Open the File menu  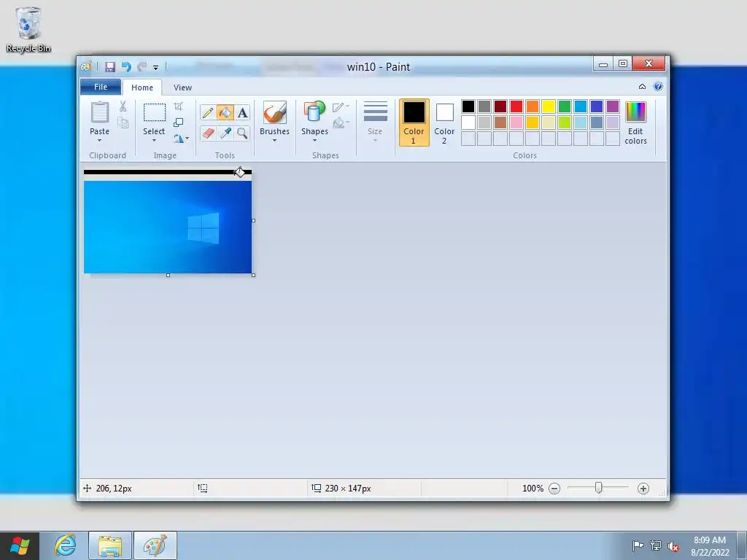(x=101, y=87)
